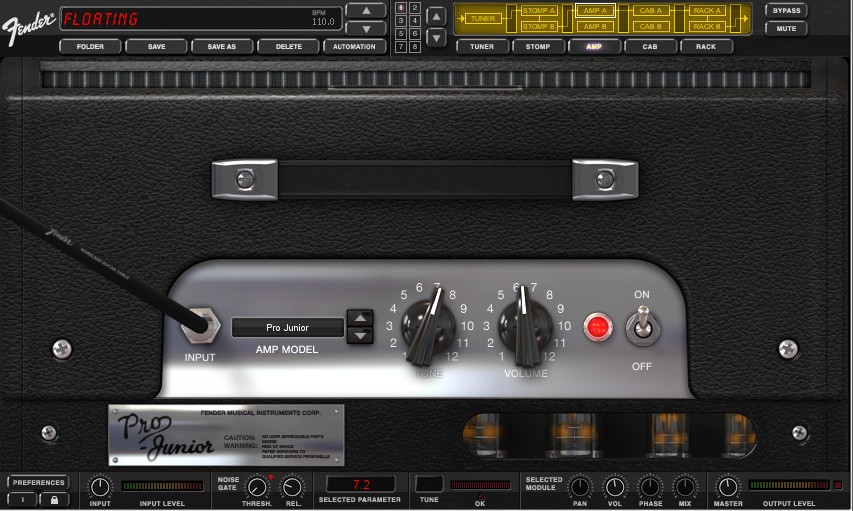853x511 pixels.
Task: Select RACK A block in signal chain
Action: (707, 10)
